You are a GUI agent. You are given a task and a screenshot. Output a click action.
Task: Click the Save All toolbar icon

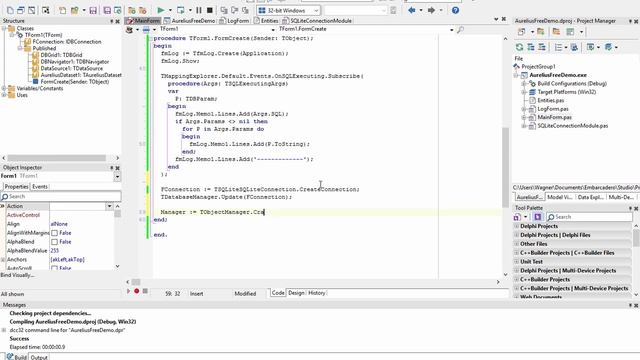[107, 10]
